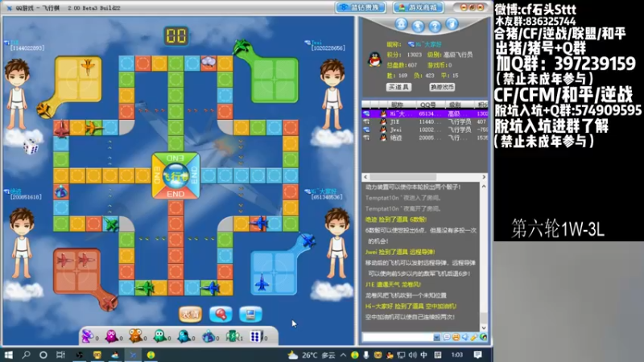
Task: Sort player list by QQ号 column
Action: pos(428,105)
